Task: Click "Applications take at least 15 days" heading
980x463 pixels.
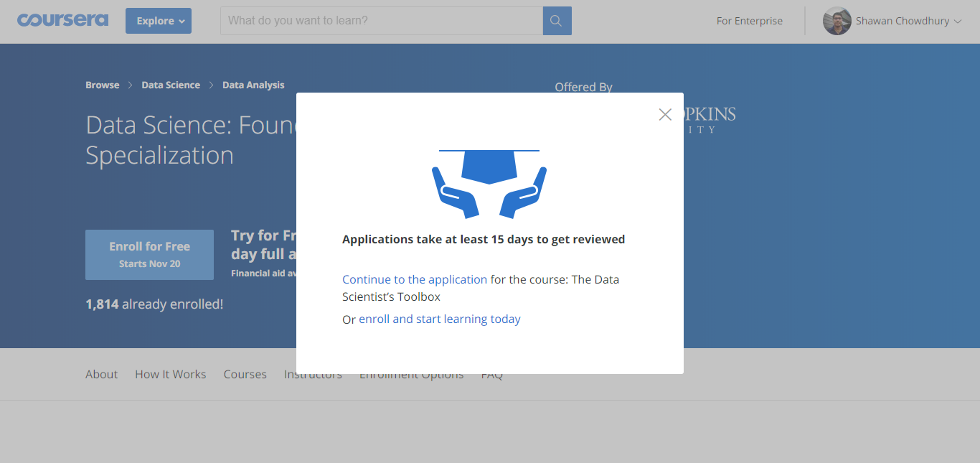Action: (484, 239)
